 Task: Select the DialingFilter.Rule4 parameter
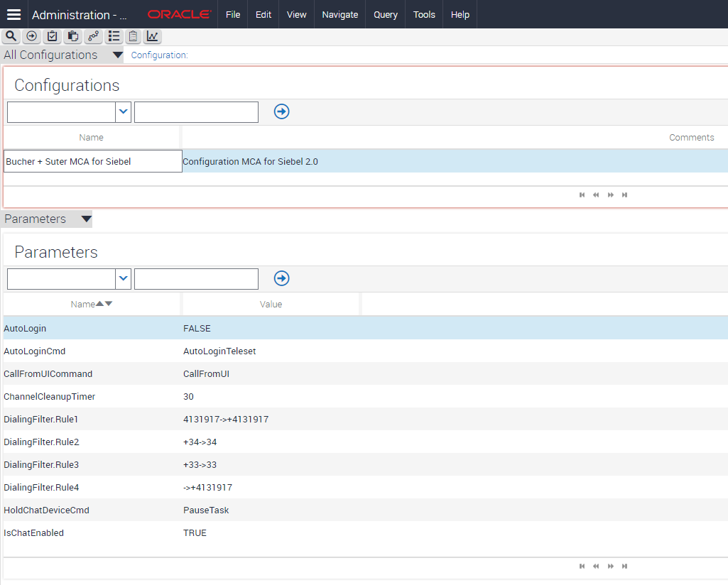(x=41, y=488)
